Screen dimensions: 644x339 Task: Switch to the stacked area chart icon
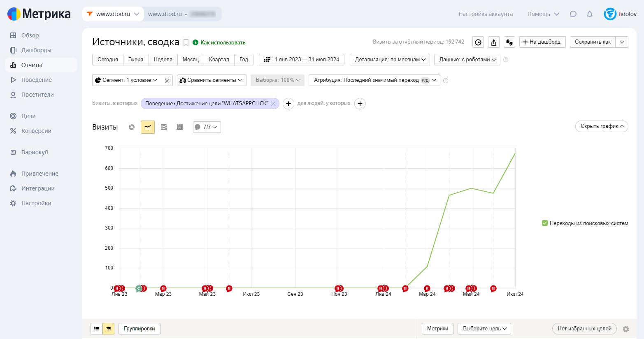tap(164, 127)
